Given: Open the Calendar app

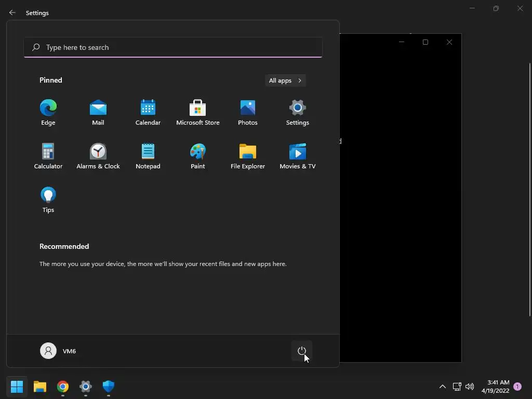Looking at the screenshot, I should pyautogui.click(x=148, y=113).
